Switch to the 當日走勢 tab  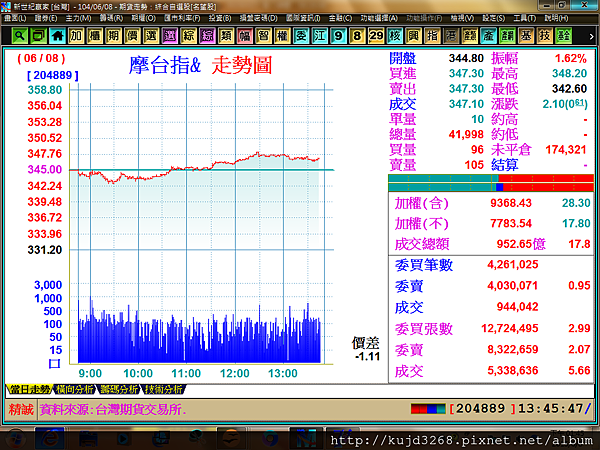click(29, 389)
